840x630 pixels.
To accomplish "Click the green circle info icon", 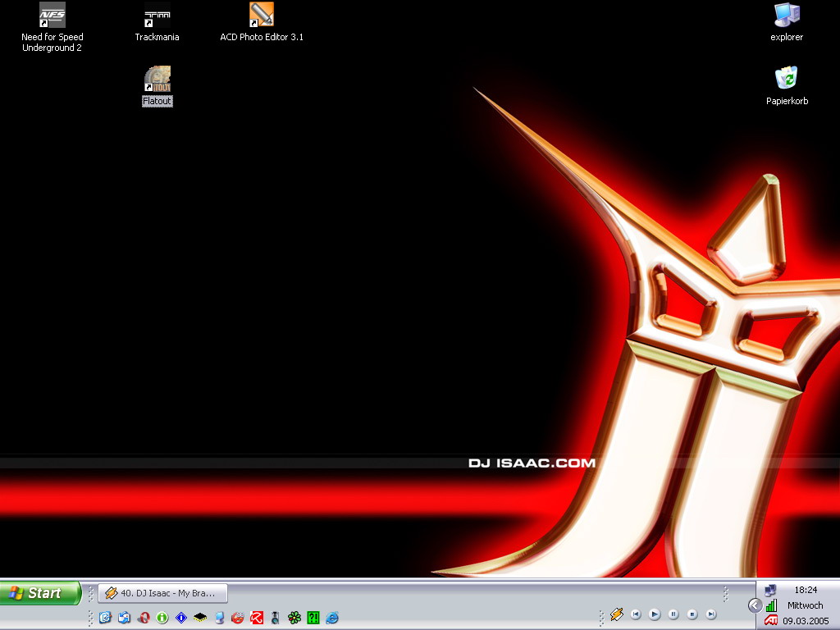I will (x=162, y=618).
